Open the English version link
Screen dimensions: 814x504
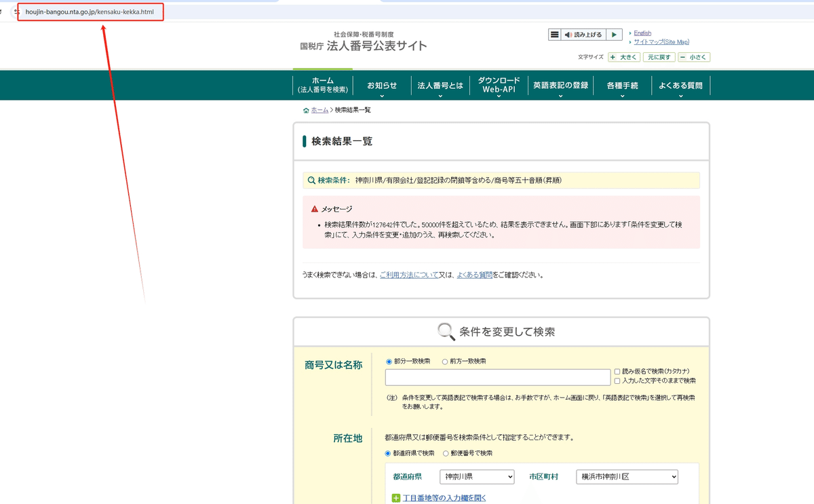tap(642, 33)
